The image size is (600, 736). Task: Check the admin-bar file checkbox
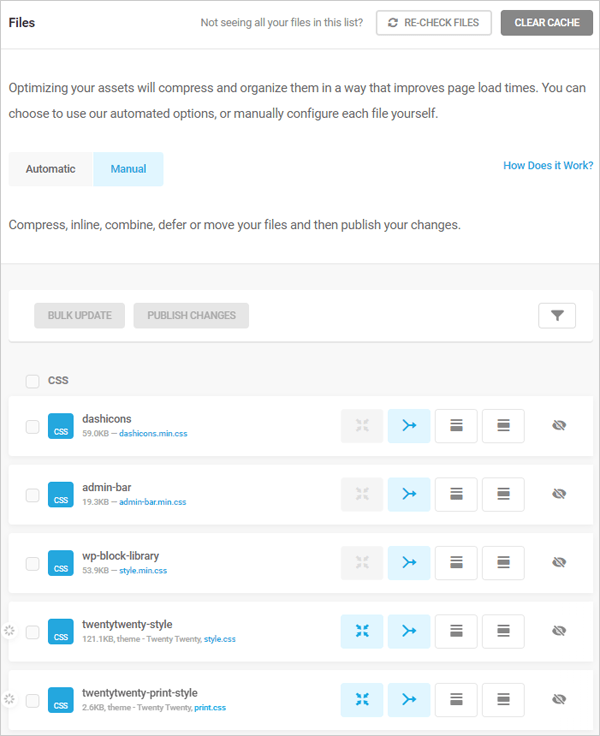click(33, 495)
